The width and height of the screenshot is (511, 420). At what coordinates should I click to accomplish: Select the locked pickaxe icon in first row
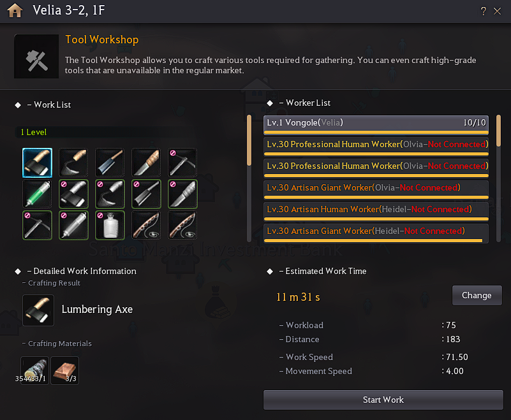pyautogui.click(x=182, y=163)
